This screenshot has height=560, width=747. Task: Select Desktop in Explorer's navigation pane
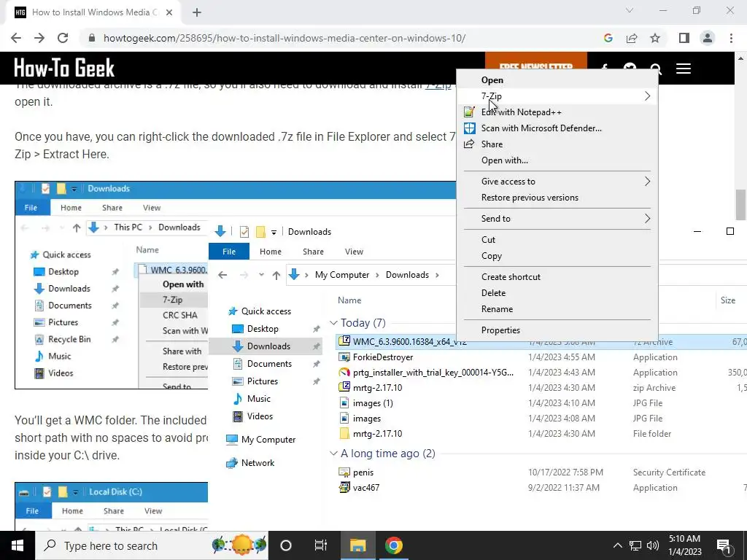tap(263, 329)
